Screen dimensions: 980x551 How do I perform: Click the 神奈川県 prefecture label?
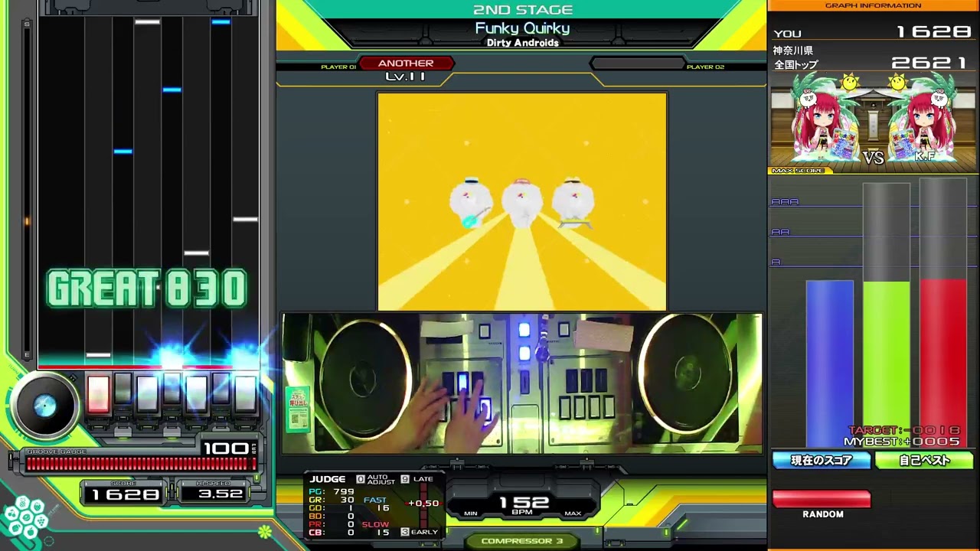click(x=793, y=51)
